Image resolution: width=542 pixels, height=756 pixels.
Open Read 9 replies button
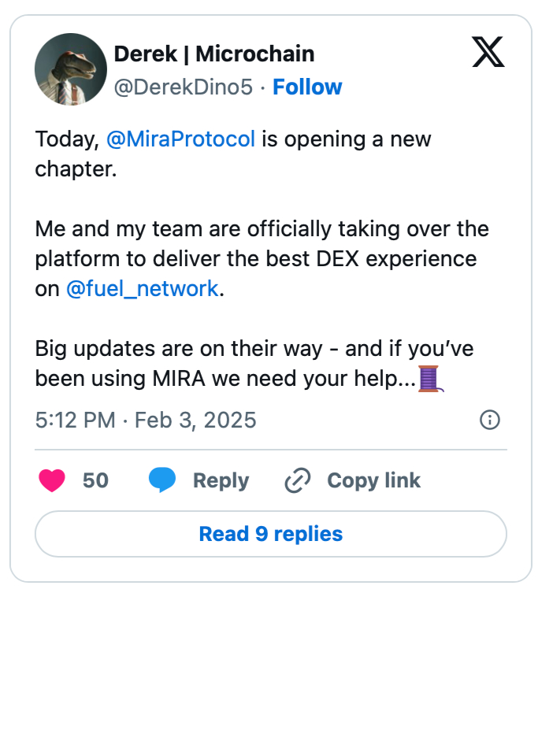point(271,534)
